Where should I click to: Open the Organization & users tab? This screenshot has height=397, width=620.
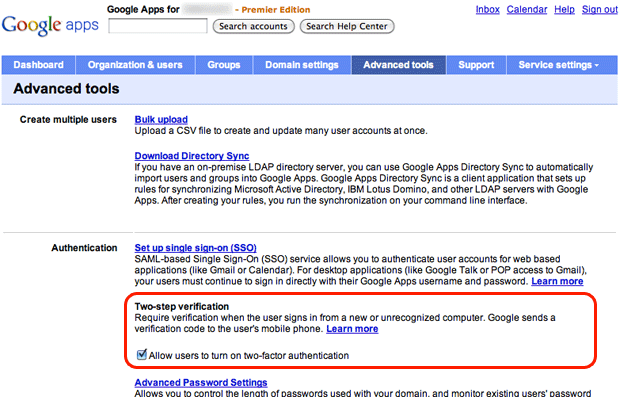click(135, 65)
